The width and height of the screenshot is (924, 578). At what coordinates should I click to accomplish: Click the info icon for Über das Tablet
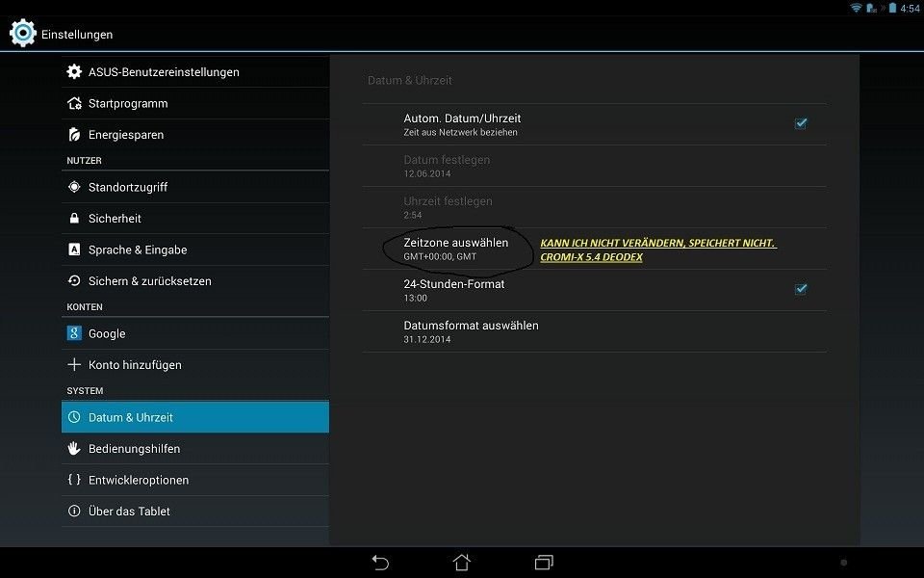(x=74, y=511)
